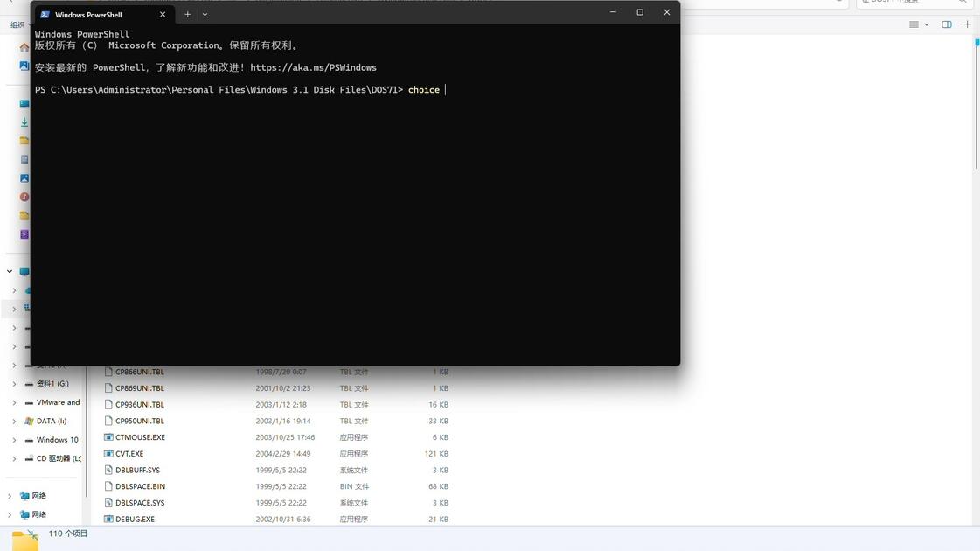This screenshot has width=980, height=551.
Task: Select Windows 10 drive in tree
Action: pos(58,440)
